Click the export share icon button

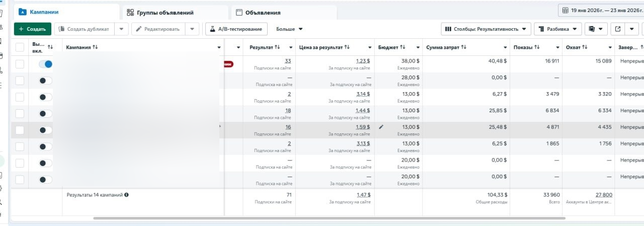pyautogui.click(x=618, y=29)
